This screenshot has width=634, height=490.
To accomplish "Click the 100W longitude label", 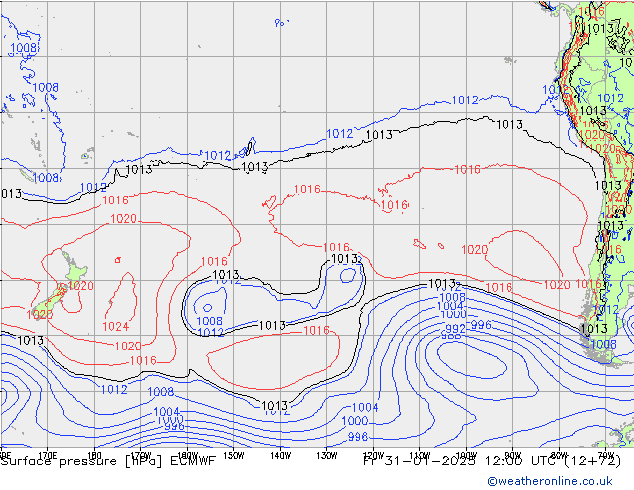I will pos(466,455).
